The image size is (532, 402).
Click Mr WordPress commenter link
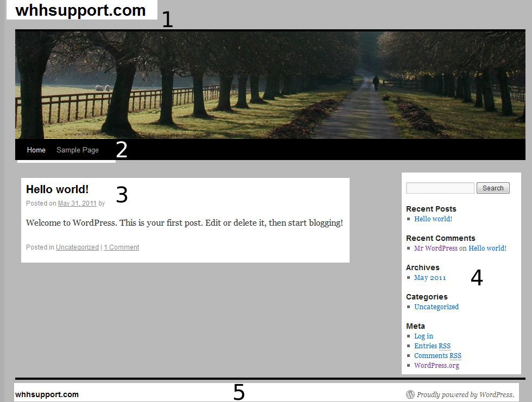click(x=435, y=248)
